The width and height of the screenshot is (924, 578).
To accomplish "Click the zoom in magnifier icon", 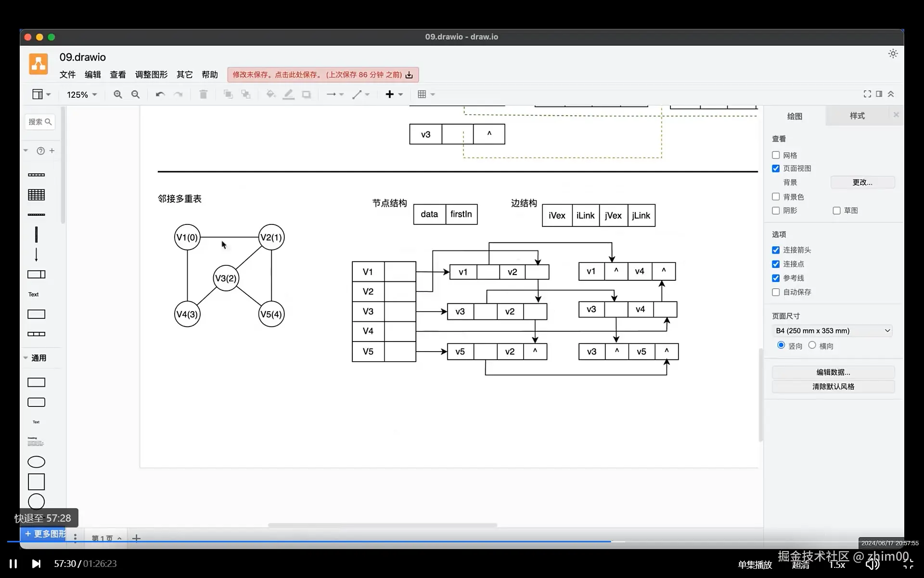I will tap(117, 94).
